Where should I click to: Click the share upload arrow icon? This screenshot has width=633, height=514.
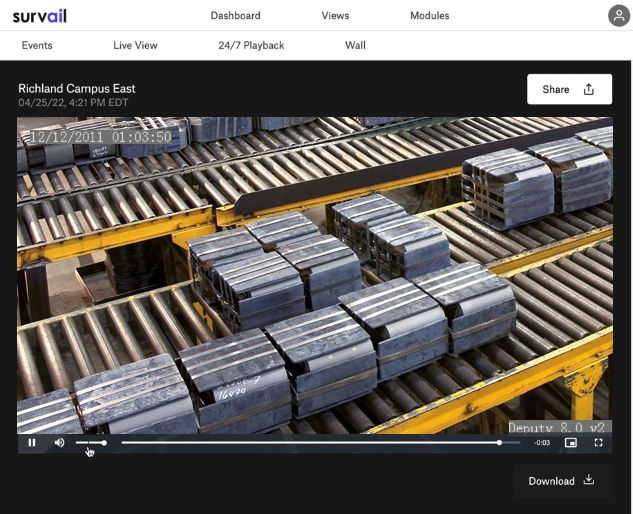point(589,89)
